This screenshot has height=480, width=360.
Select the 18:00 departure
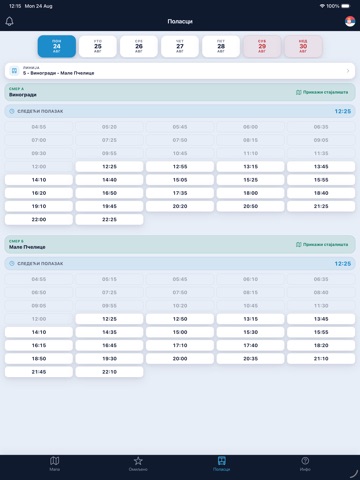pos(250,193)
